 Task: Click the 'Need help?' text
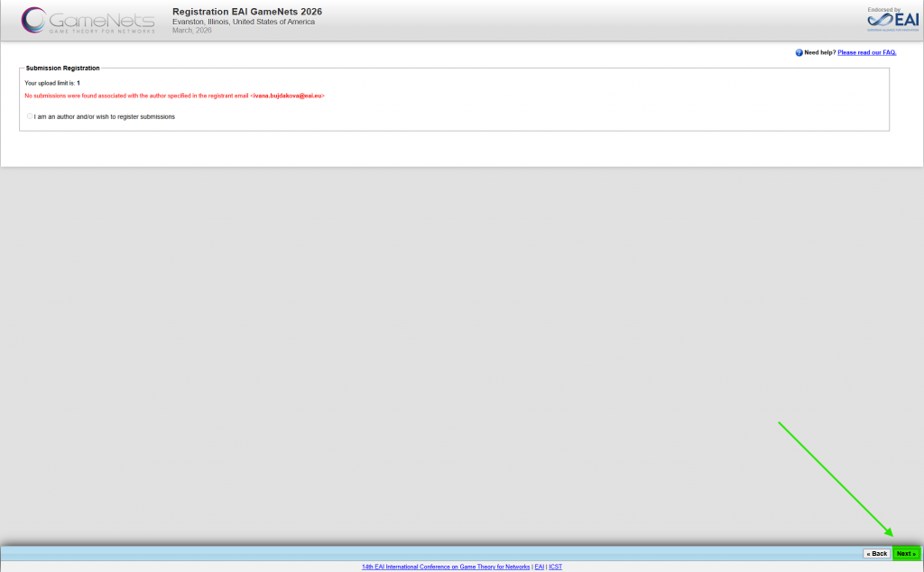point(819,52)
